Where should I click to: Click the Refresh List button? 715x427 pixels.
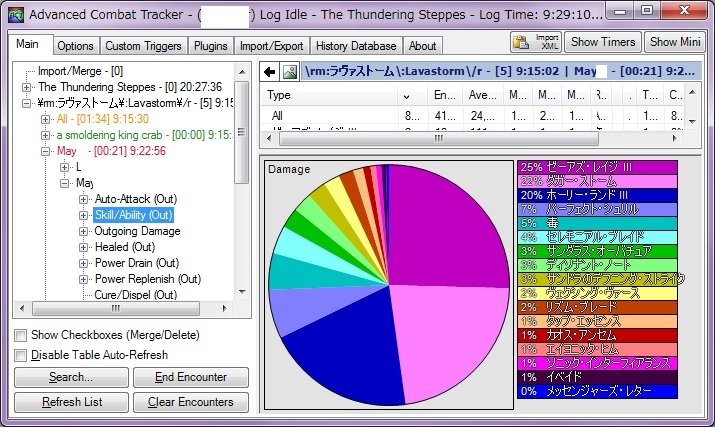(71, 402)
